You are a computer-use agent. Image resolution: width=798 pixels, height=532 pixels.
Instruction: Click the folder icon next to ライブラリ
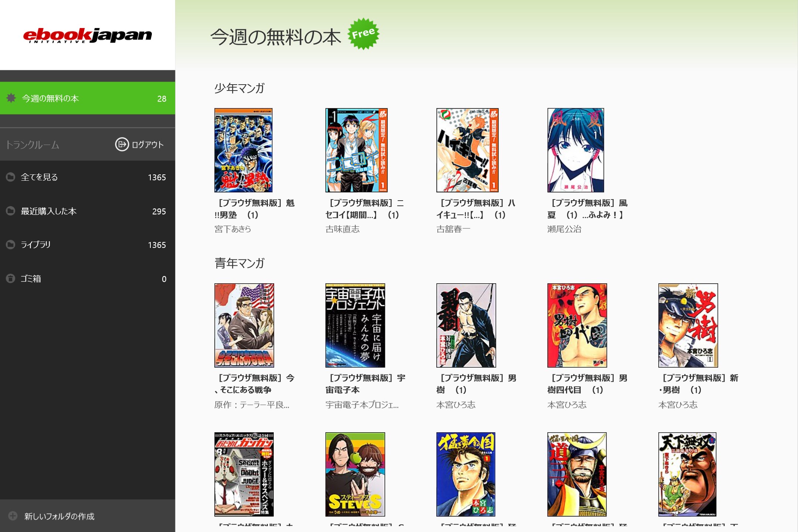[10, 245]
